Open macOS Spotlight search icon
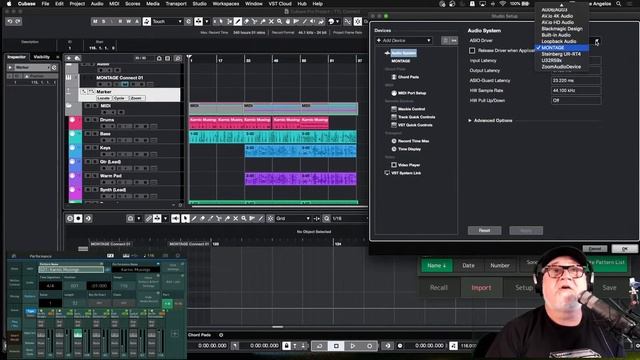Image resolution: width=640 pixels, height=360 pixels. (618, 4)
